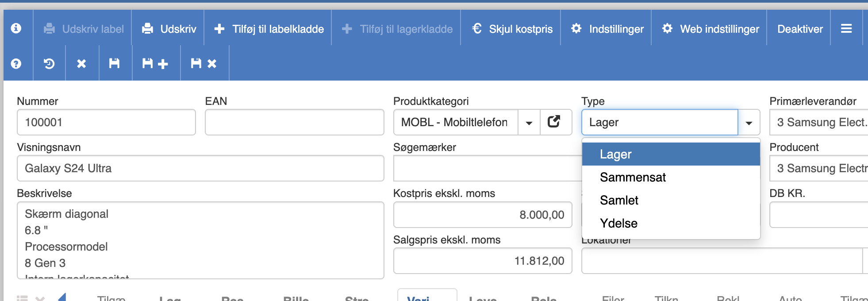Click the X cancel icon in toolbar

(x=81, y=64)
